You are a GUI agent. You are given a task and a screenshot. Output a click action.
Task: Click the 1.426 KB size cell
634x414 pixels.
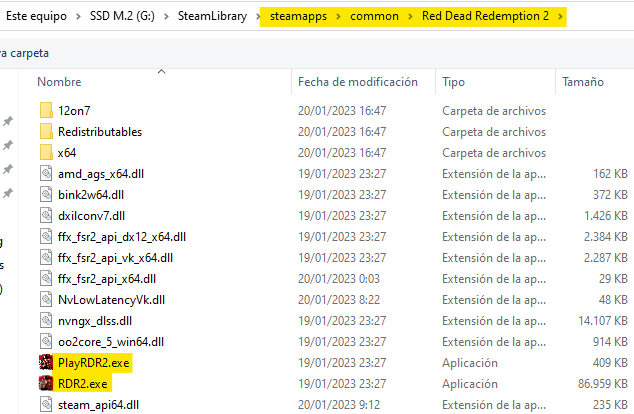pos(605,215)
